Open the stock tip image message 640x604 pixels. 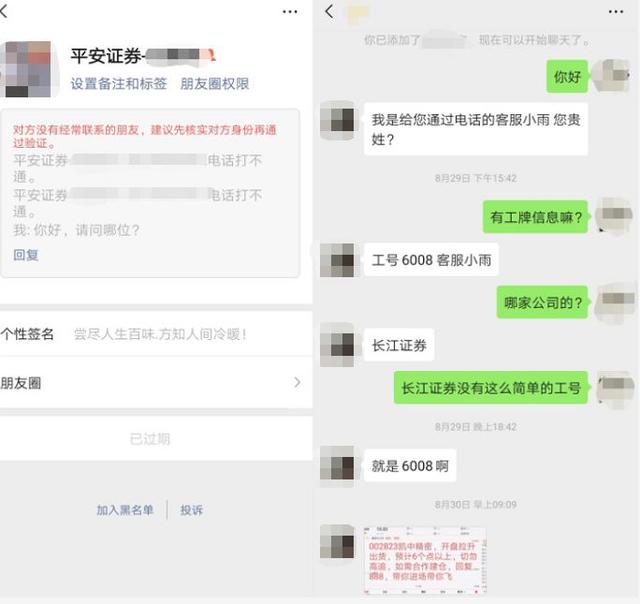tap(425, 561)
